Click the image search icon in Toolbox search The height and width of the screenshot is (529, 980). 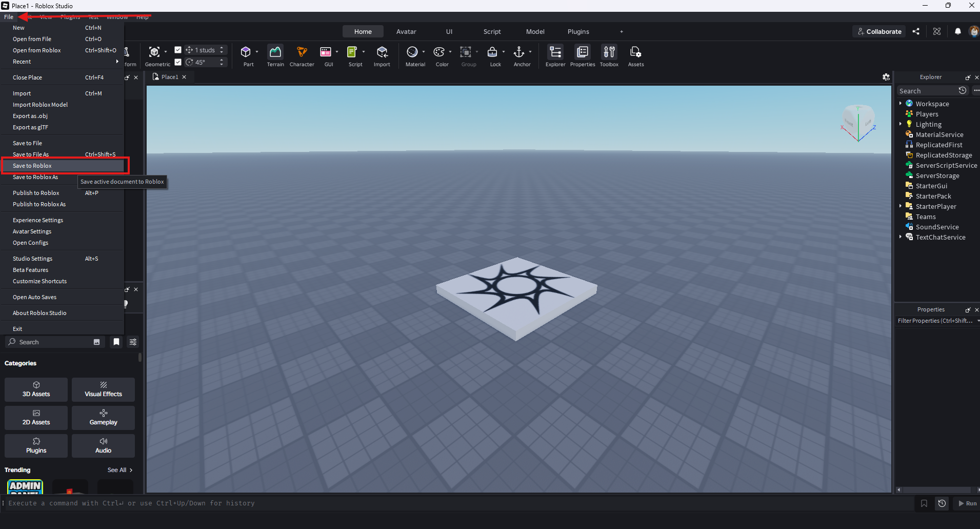pos(97,342)
